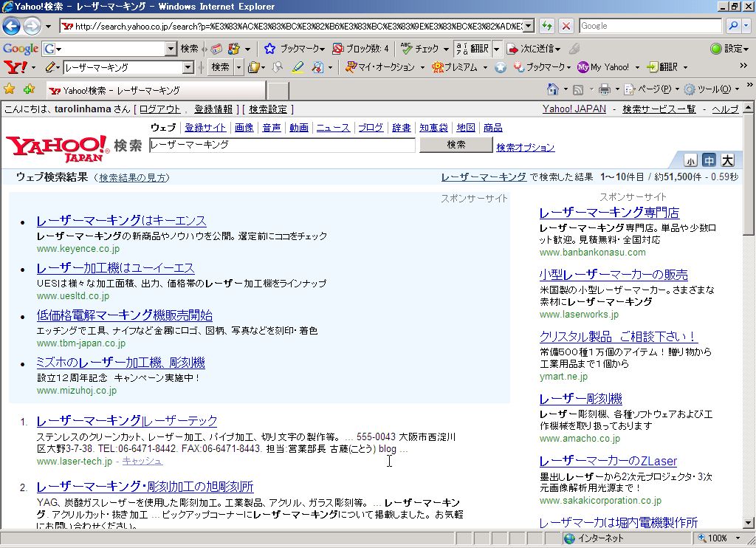Screen dimensions: 756x548
Task: Click the Google toolbar logo
Action: (x=21, y=49)
